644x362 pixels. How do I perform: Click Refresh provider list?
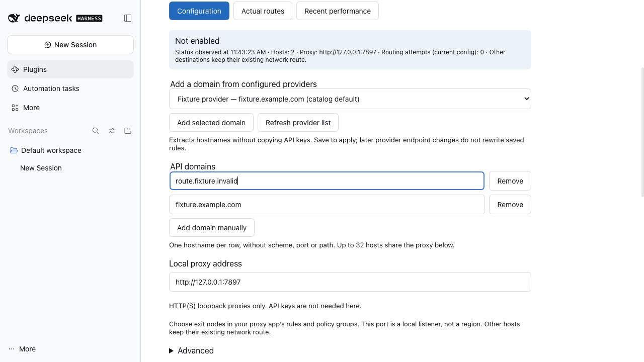tap(298, 123)
